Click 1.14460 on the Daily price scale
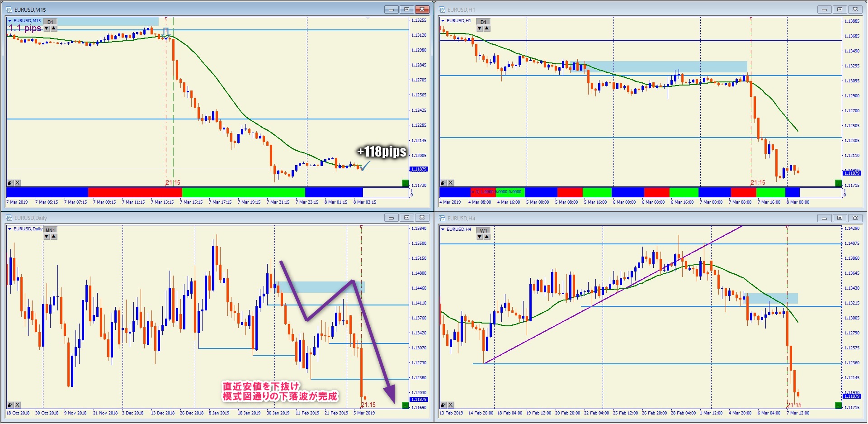The width and height of the screenshot is (868, 424). [x=419, y=288]
